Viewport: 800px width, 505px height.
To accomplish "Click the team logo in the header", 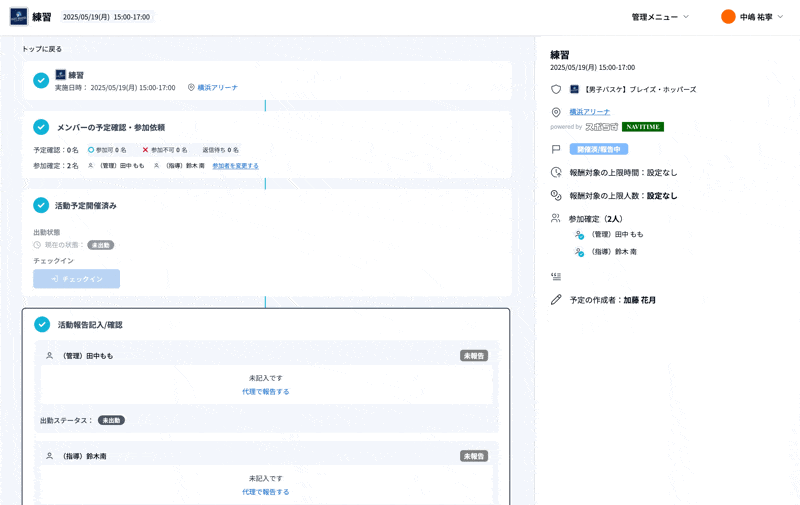I will pos(19,17).
